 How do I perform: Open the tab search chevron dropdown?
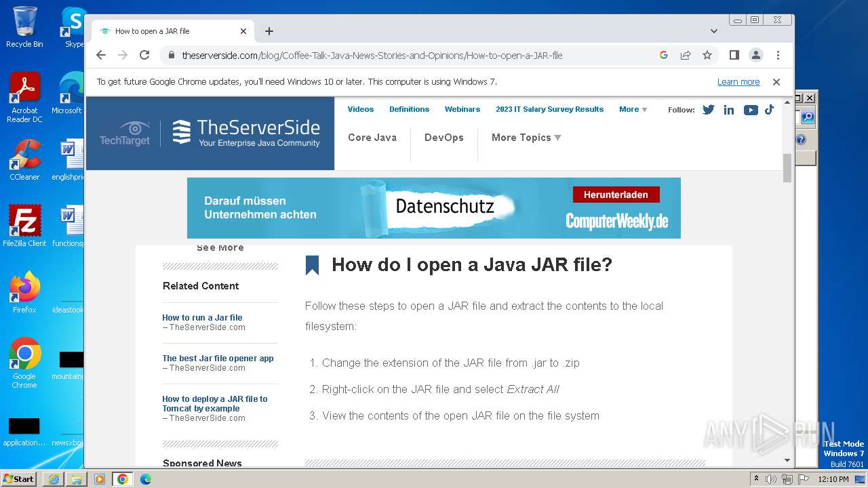pos(713,31)
